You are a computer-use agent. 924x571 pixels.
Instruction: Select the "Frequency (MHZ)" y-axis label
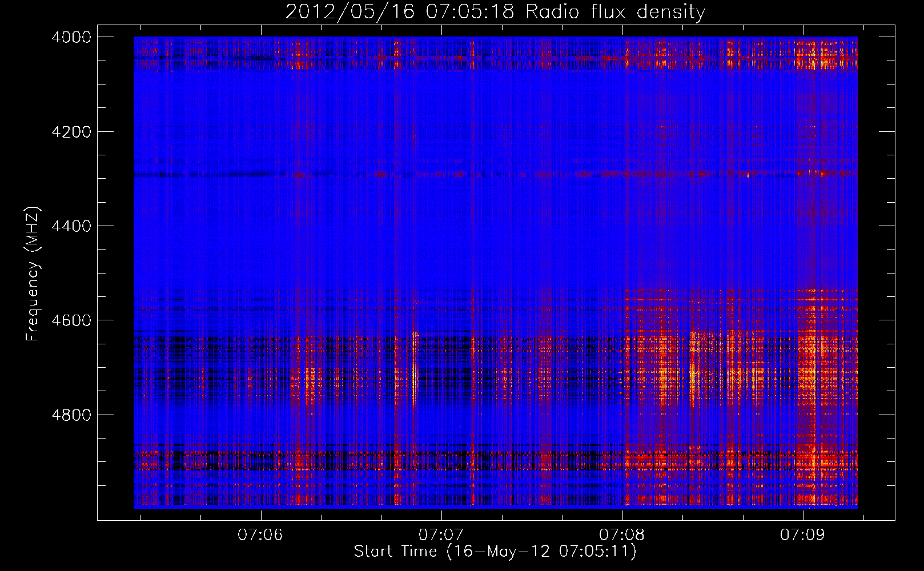[33, 274]
